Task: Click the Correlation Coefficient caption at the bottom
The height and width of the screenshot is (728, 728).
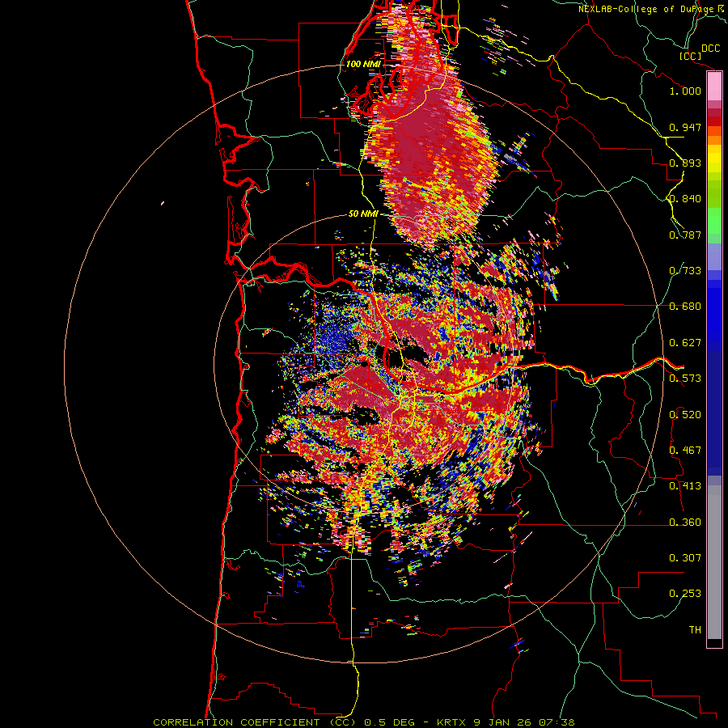Action: 364,722
